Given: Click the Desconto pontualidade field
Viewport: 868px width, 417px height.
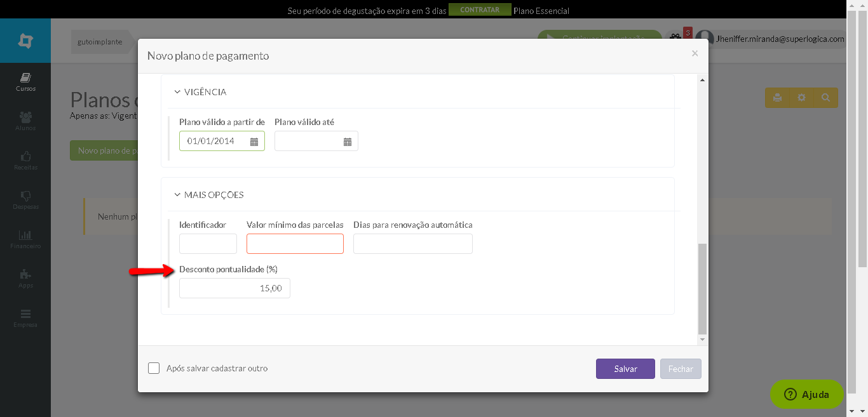Looking at the screenshot, I should coord(234,288).
